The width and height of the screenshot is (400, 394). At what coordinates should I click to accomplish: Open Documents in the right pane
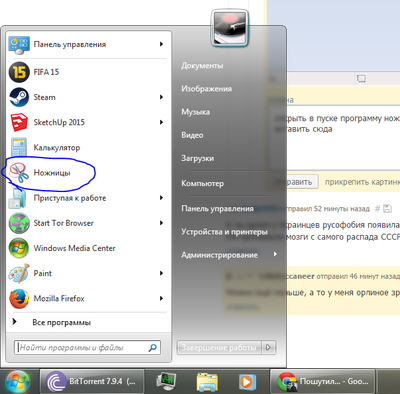pos(202,66)
